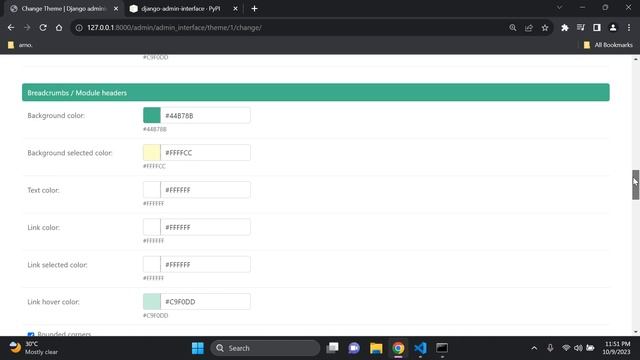Viewport: 640px width, 360px height.
Task: Open the zoom magnifier in address bar
Action: 513,28
